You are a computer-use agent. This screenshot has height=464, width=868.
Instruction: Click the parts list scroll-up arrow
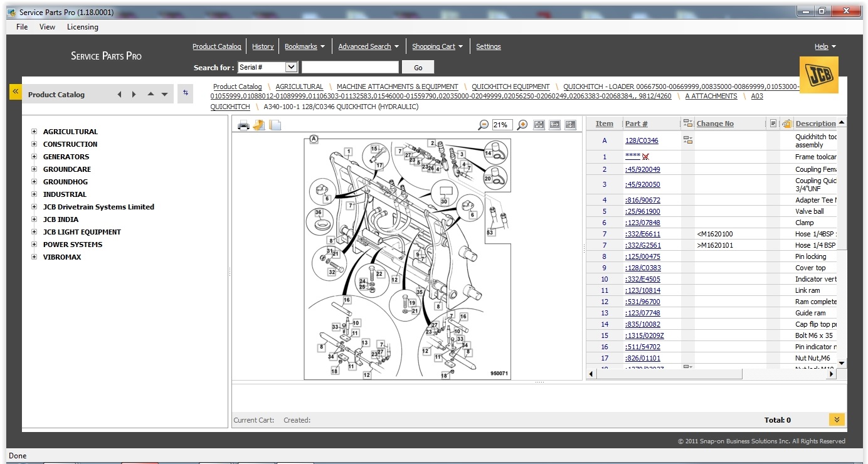tap(842, 122)
